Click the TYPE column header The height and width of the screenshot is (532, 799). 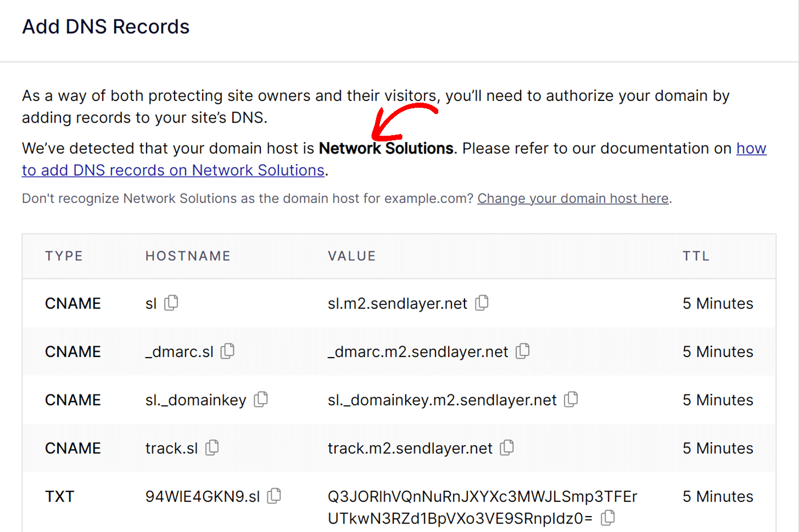click(64, 256)
